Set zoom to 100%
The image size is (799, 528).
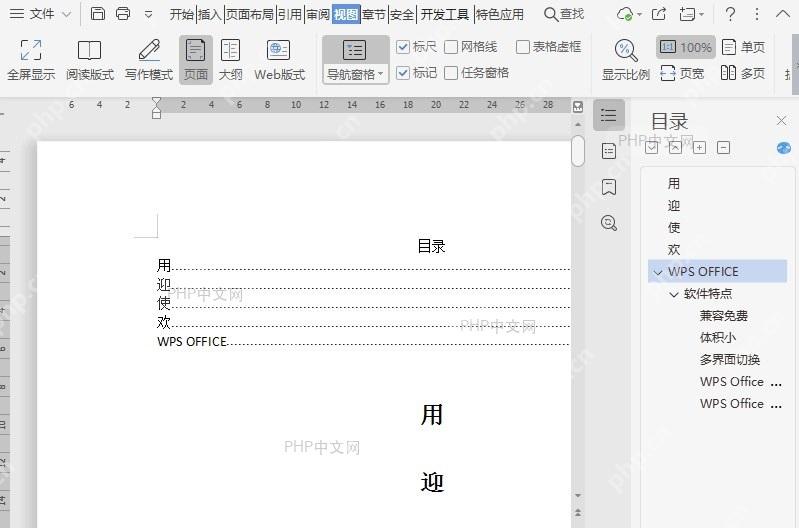pyautogui.click(x=686, y=47)
